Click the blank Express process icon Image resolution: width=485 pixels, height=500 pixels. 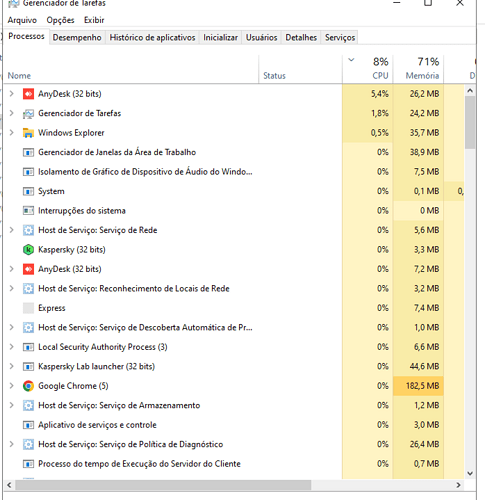click(x=28, y=308)
